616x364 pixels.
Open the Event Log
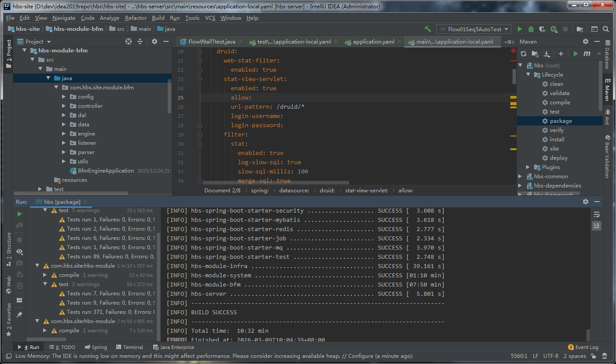(x=583, y=347)
